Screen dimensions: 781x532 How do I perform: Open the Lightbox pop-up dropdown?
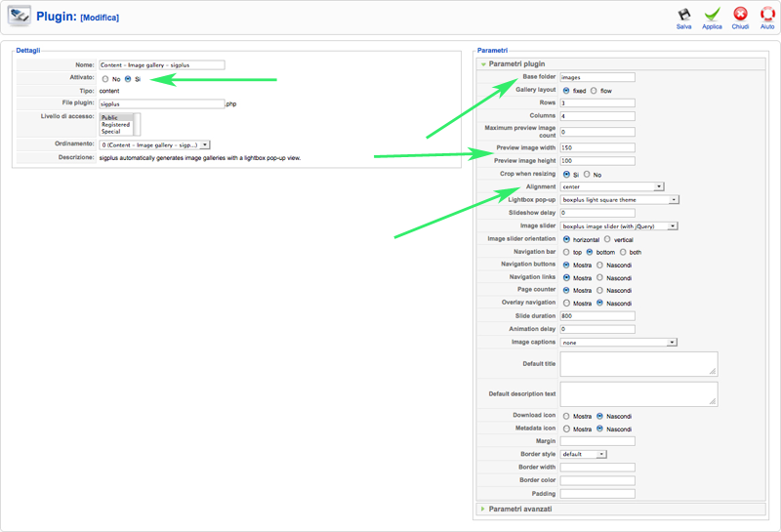(619, 200)
